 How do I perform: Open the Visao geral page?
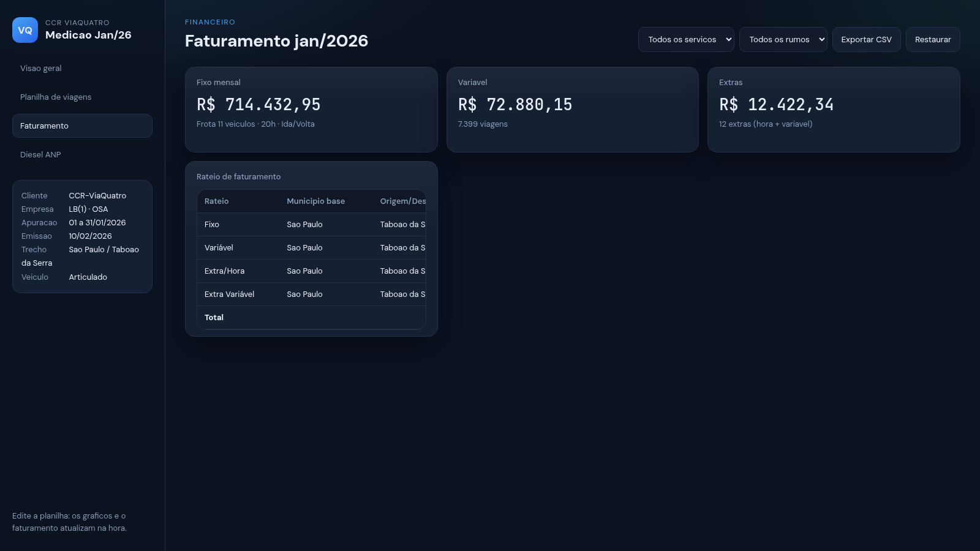click(82, 69)
